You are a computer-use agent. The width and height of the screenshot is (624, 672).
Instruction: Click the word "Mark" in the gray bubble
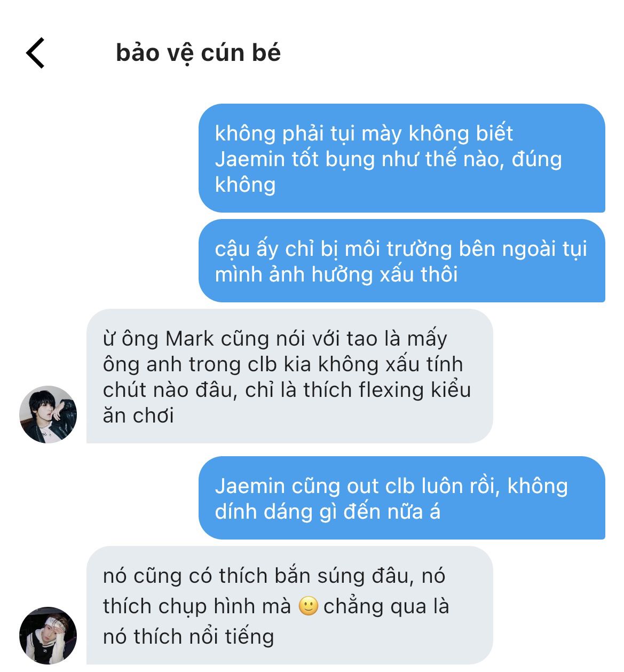pyautogui.click(x=189, y=339)
